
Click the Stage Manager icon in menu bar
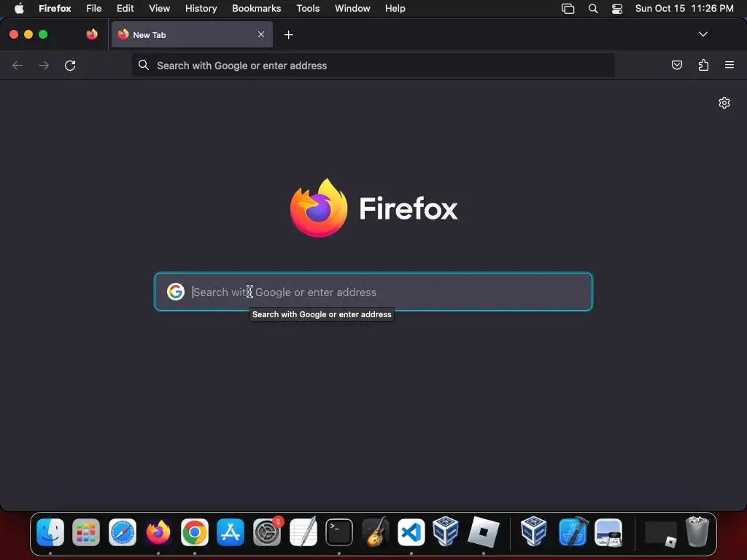click(x=568, y=9)
